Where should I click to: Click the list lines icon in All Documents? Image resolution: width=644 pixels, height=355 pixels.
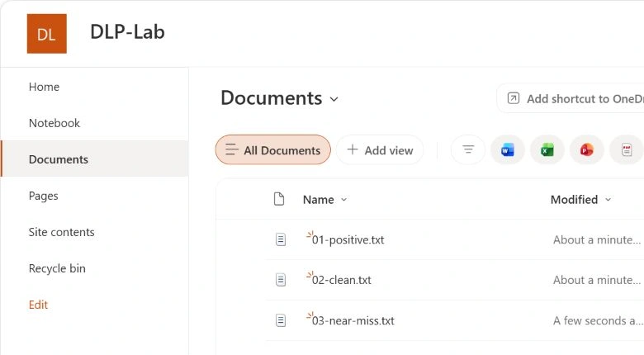click(x=232, y=149)
